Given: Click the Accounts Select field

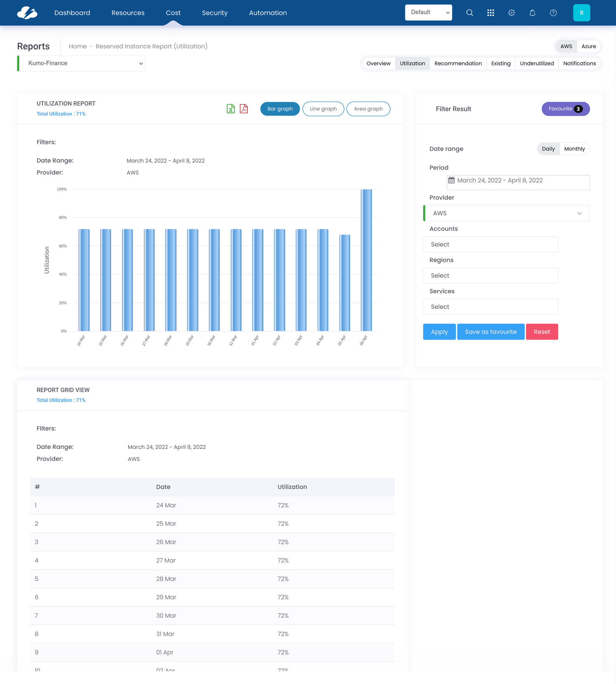Looking at the screenshot, I should pos(491,244).
